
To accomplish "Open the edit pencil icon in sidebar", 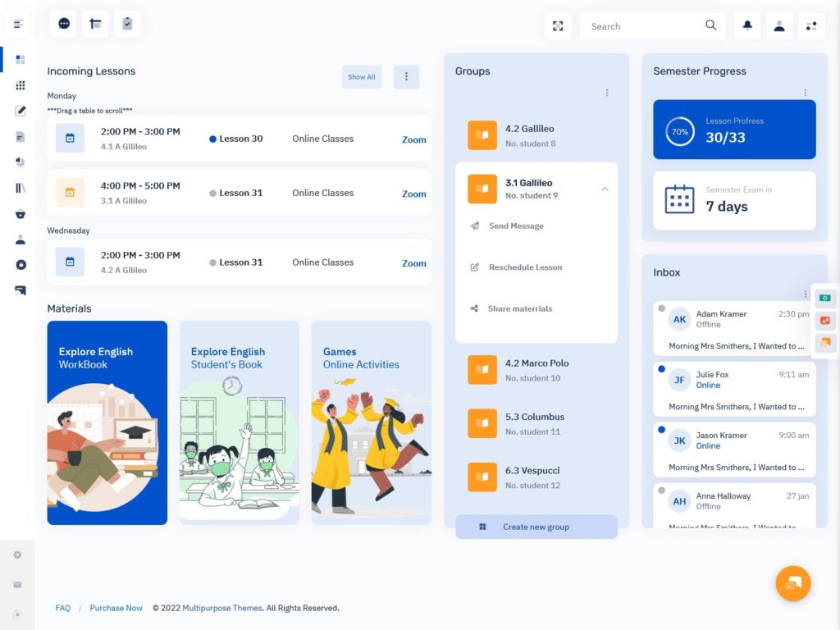I will pos(21,111).
